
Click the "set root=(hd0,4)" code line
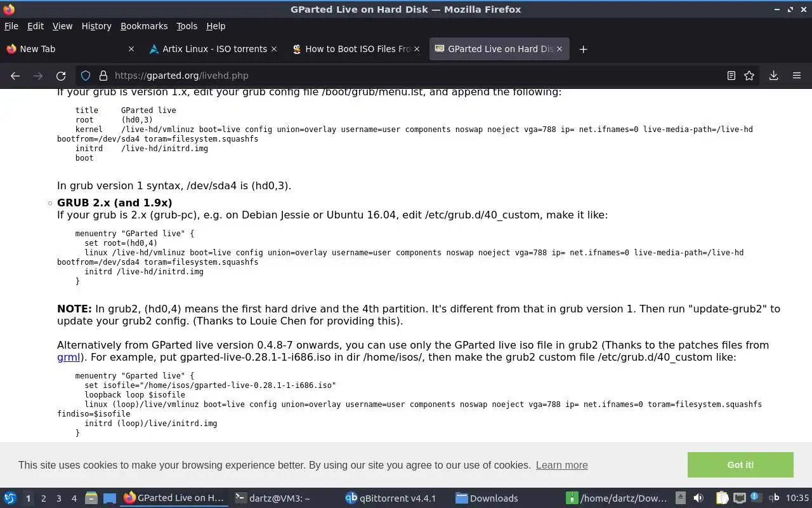click(121, 243)
